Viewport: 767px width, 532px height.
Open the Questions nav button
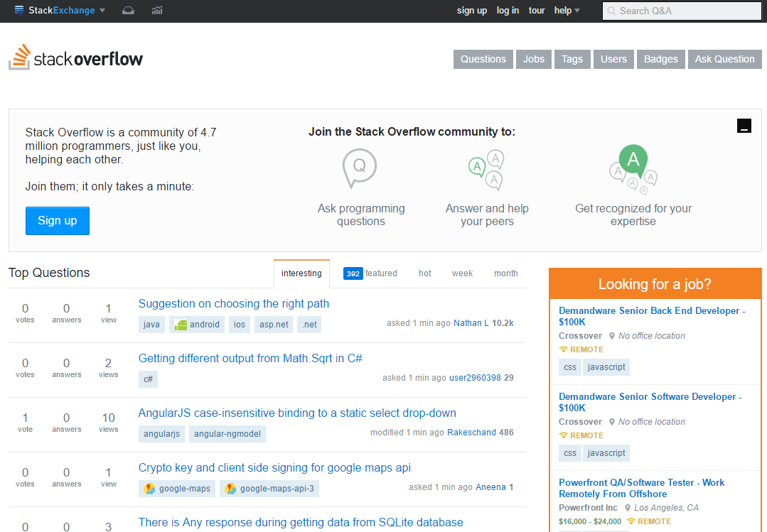pos(483,59)
